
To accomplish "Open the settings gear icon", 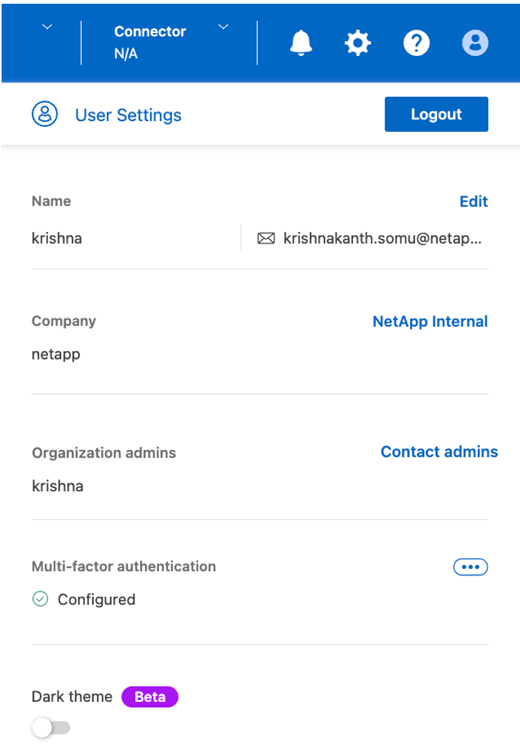I will (358, 43).
